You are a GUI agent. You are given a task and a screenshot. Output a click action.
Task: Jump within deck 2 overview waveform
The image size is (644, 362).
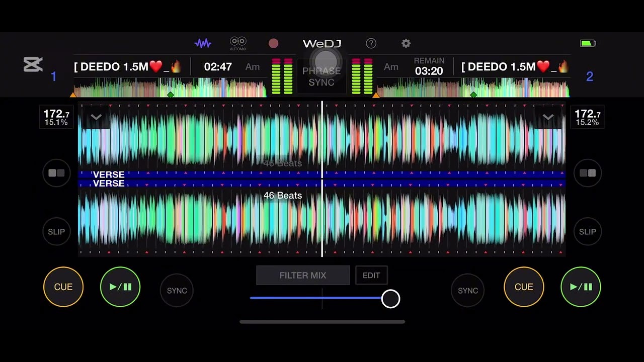pyautogui.click(x=473, y=87)
